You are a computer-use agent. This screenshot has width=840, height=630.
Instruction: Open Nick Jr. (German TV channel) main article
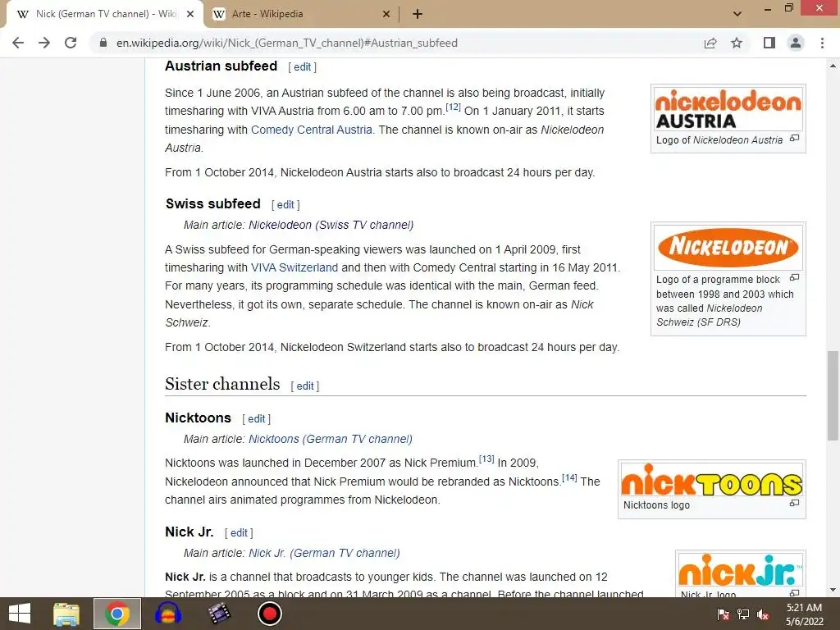[324, 554]
